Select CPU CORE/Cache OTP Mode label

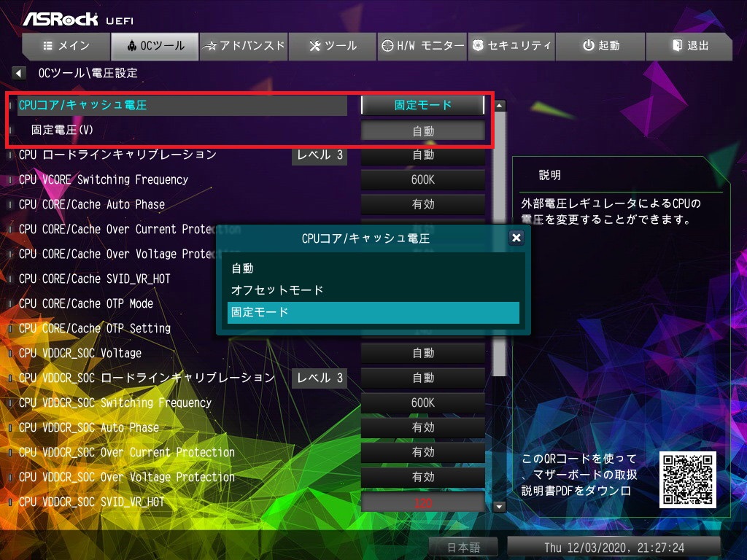click(x=86, y=303)
